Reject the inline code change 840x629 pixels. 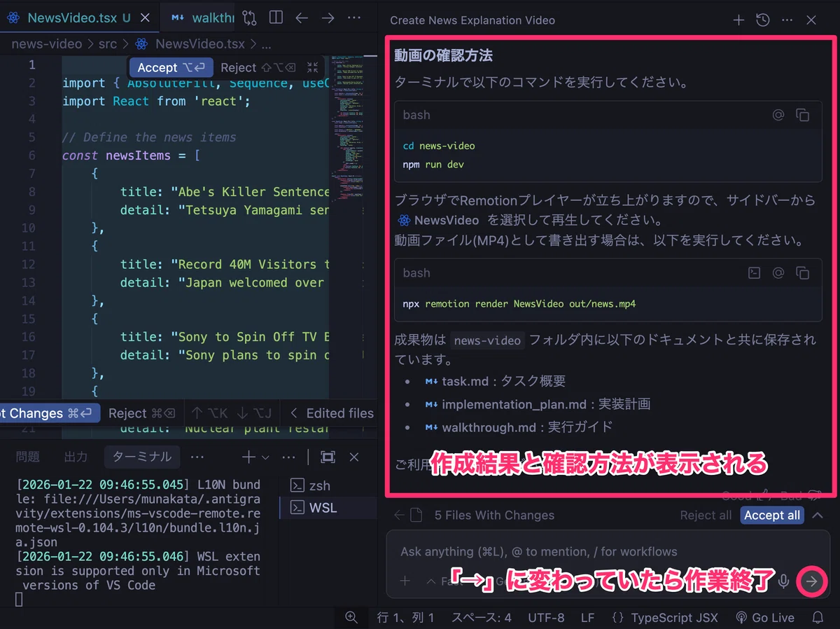[x=258, y=67]
